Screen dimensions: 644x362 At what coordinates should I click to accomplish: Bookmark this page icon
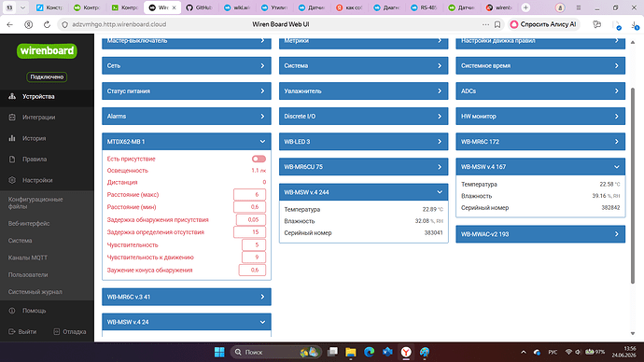click(497, 24)
